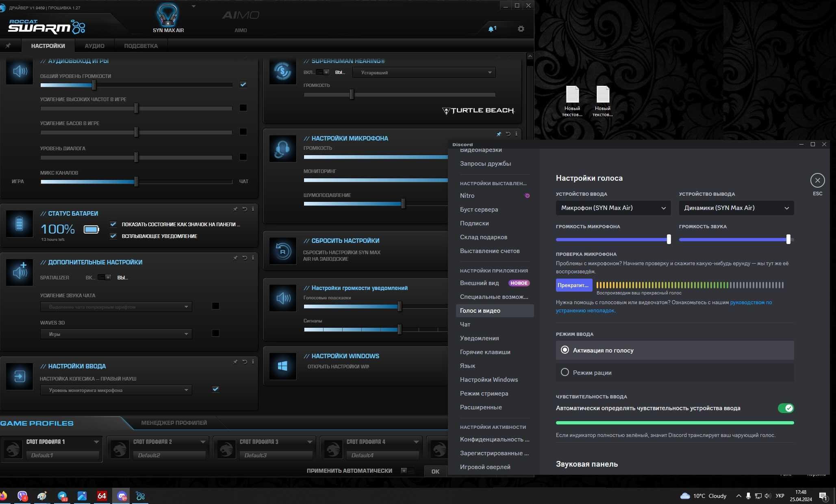This screenshot has width=836, height=504.
Task: Open Discord Уведомления settings section
Action: [495, 338]
